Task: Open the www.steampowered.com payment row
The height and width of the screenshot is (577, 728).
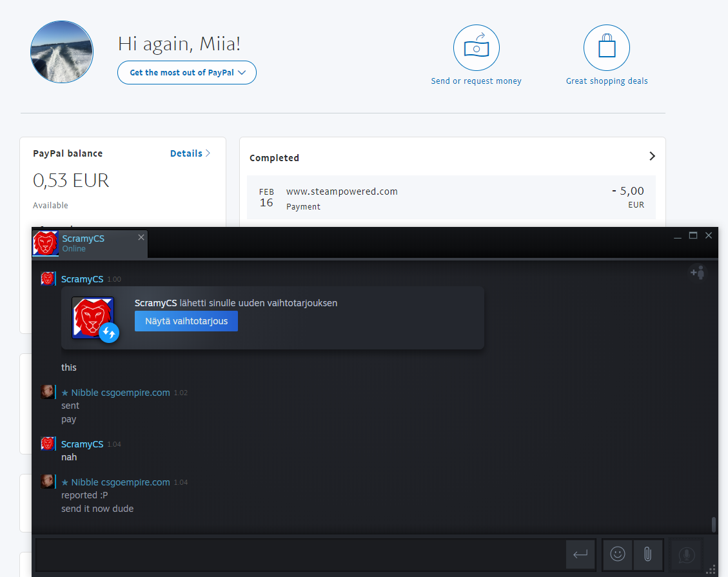Action: (451, 197)
